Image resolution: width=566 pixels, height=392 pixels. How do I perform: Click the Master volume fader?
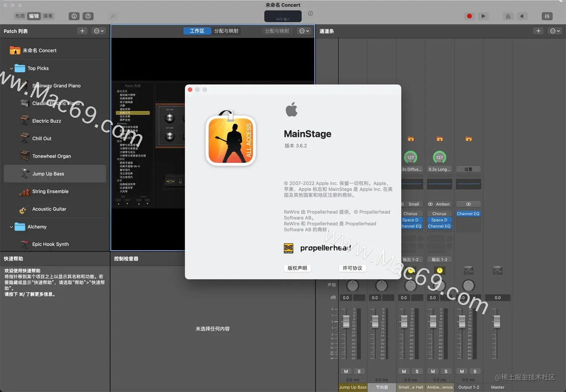tap(496, 321)
